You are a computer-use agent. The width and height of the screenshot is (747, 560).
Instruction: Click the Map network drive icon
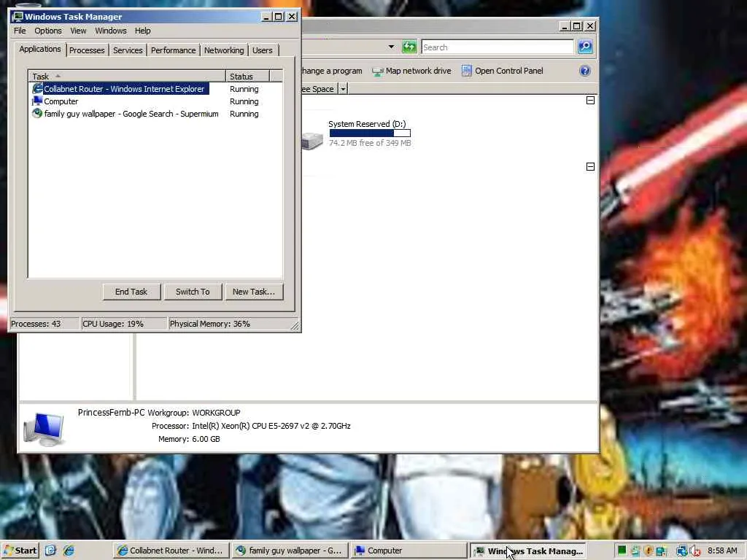point(377,71)
